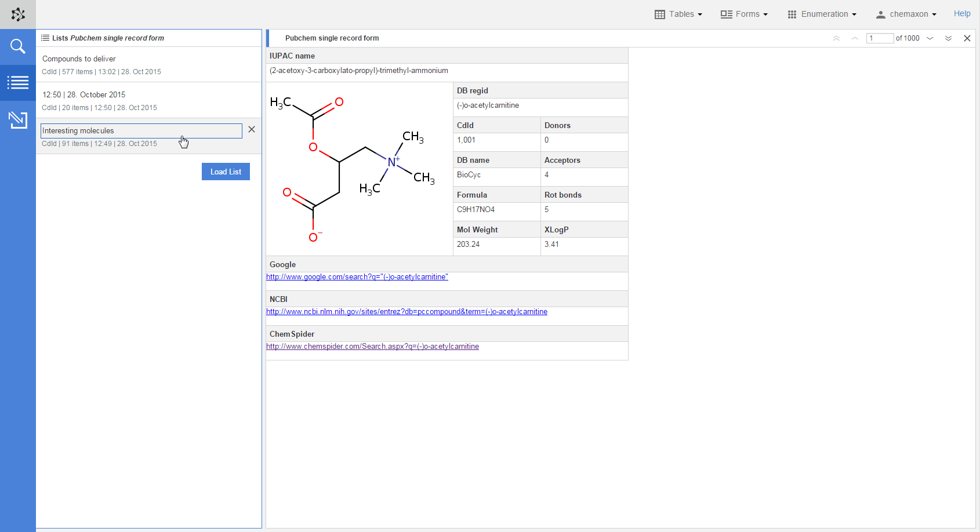Image resolution: width=980 pixels, height=532 pixels.
Task: Click the Help link
Action: [961, 13]
